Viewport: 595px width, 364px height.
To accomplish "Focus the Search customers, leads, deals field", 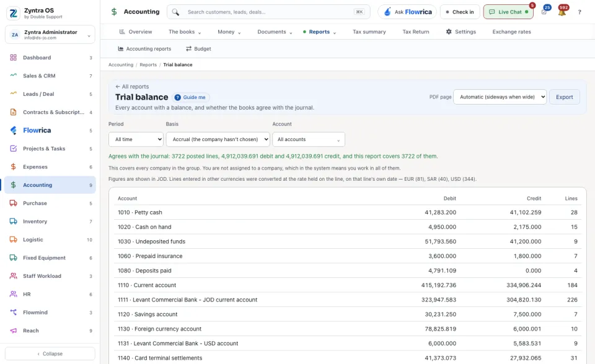I will click(x=268, y=12).
